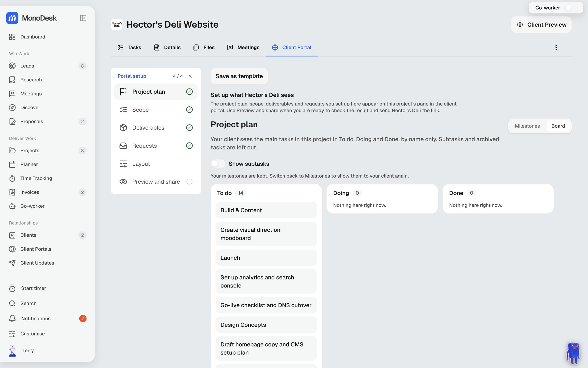Open the three-dot more options menu
Viewport: 588px width, 368px height.
[x=556, y=48]
